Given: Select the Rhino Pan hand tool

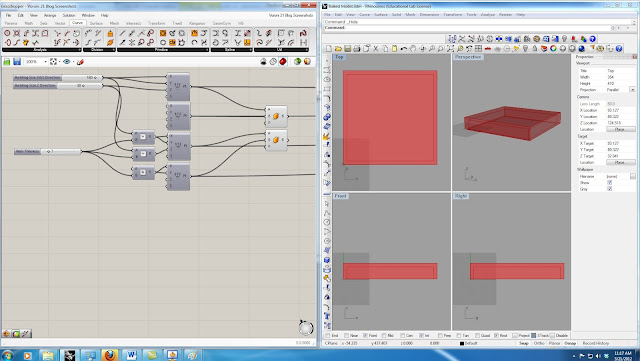Looking at the screenshot, I should (413, 49).
